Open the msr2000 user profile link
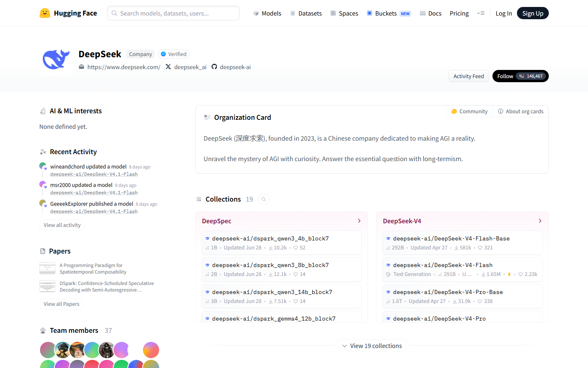The height and width of the screenshot is (368, 588). 60,185
